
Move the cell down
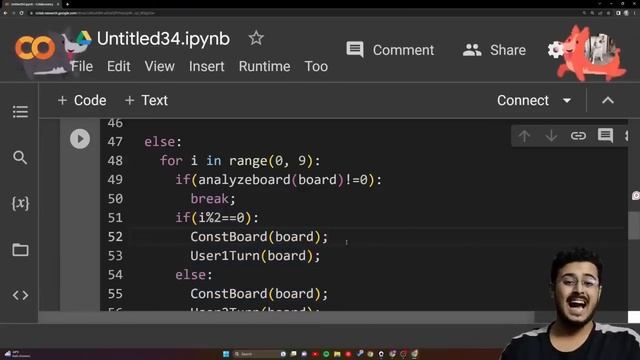pos(551,136)
